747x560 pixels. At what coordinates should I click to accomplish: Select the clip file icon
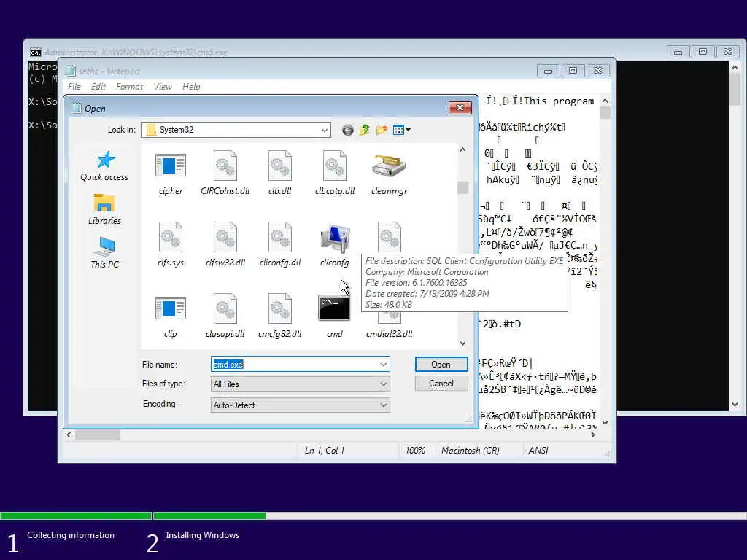point(170,308)
